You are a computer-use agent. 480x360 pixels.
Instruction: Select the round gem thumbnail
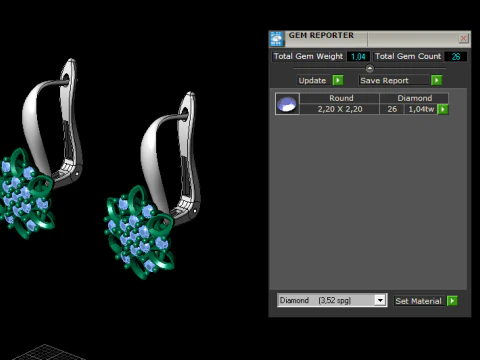click(x=287, y=104)
